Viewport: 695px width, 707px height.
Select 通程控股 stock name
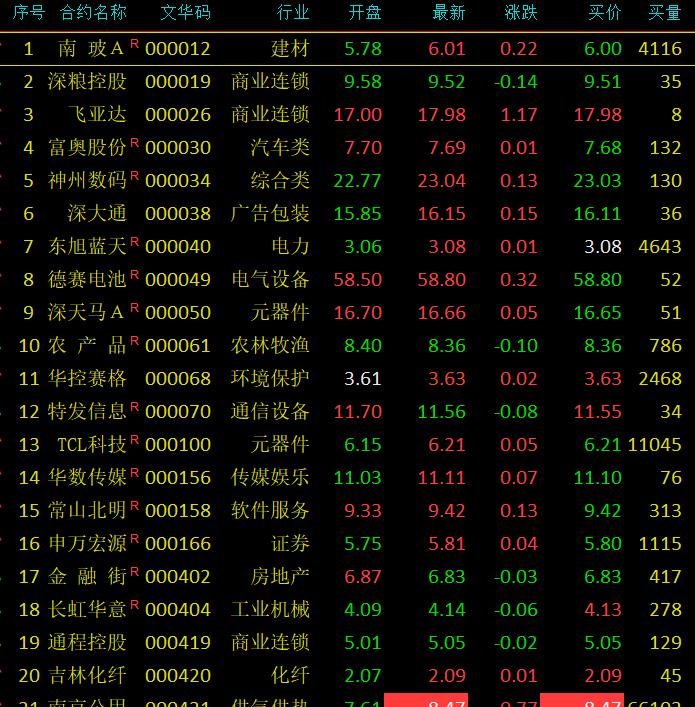[87, 643]
